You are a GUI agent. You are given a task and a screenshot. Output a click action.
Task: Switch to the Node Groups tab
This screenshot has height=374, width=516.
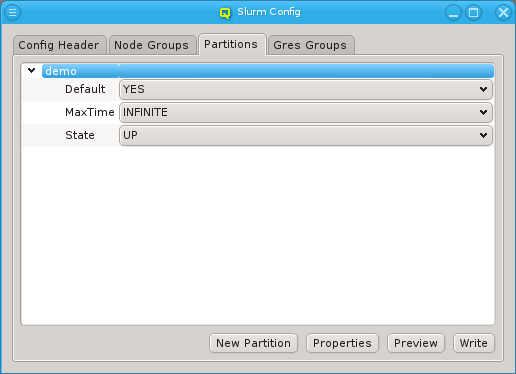coord(152,45)
